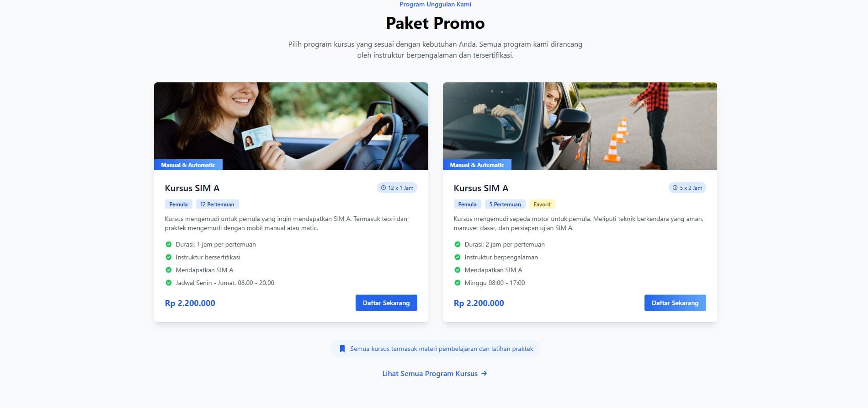Select the Favorit badge
Viewport: 868px width, 414px height.
pyautogui.click(x=542, y=204)
